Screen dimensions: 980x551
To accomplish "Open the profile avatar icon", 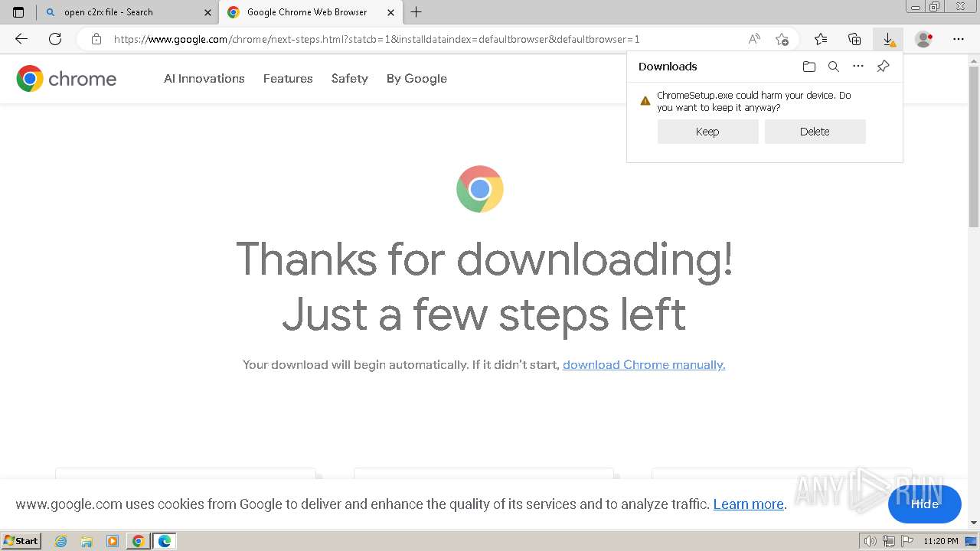I will click(x=923, y=39).
